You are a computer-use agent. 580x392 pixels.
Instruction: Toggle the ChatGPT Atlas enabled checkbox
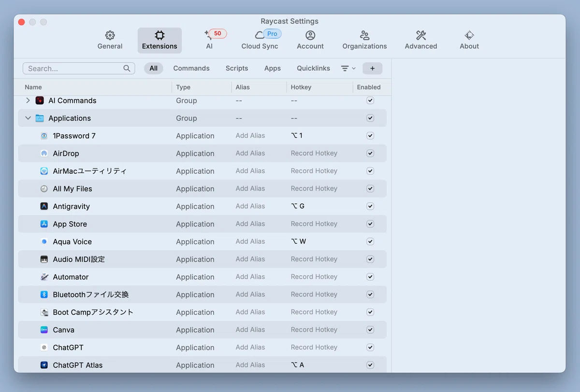tap(370, 365)
